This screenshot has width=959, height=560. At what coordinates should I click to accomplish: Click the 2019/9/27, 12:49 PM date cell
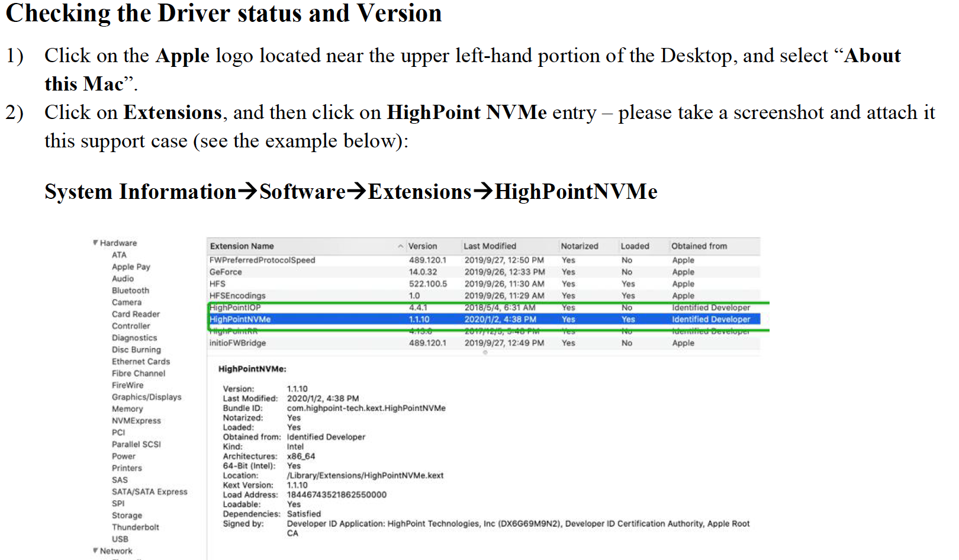(x=504, y=343)
